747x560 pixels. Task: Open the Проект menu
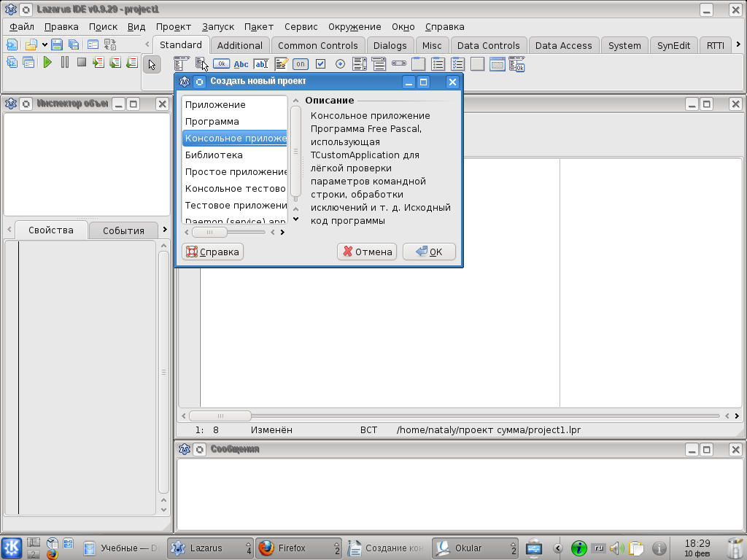click(174, 27)
